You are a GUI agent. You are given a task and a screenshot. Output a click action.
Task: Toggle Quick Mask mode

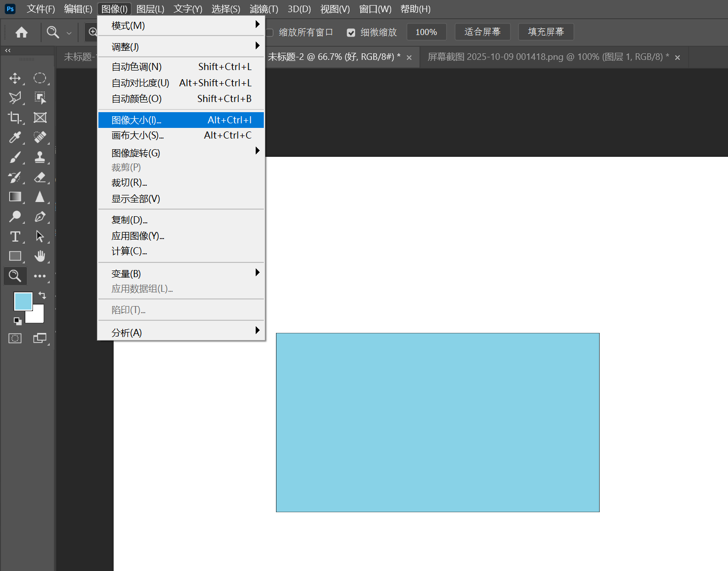[x=15, y=338]
